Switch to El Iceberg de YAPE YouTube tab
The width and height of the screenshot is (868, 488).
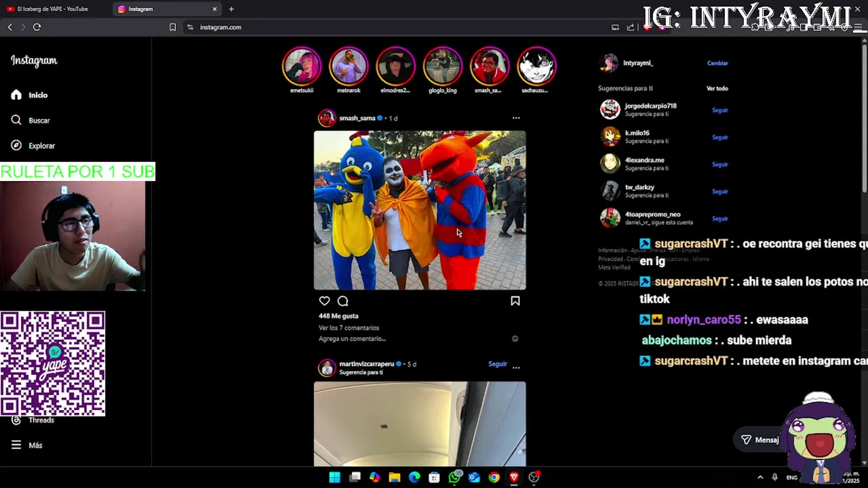(52, 9)
